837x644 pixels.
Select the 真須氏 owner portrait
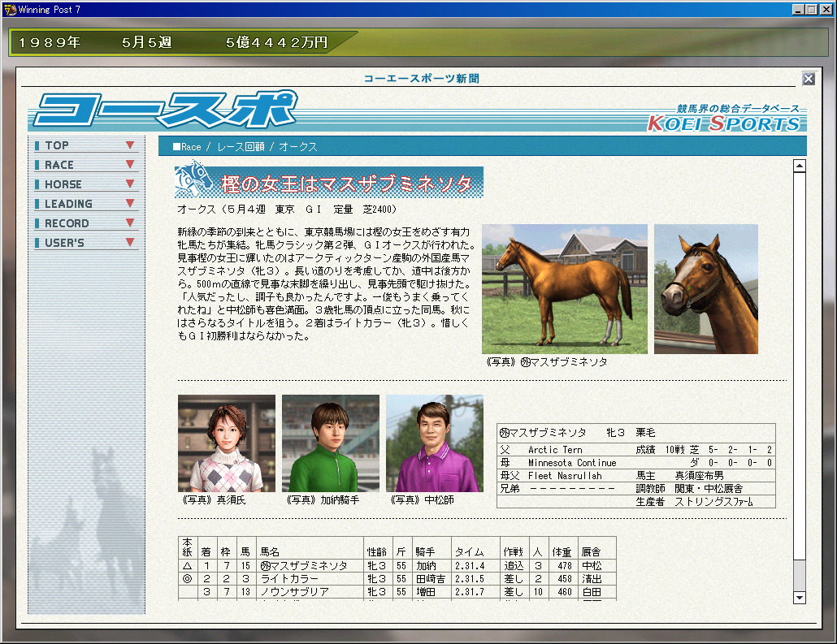227,443
